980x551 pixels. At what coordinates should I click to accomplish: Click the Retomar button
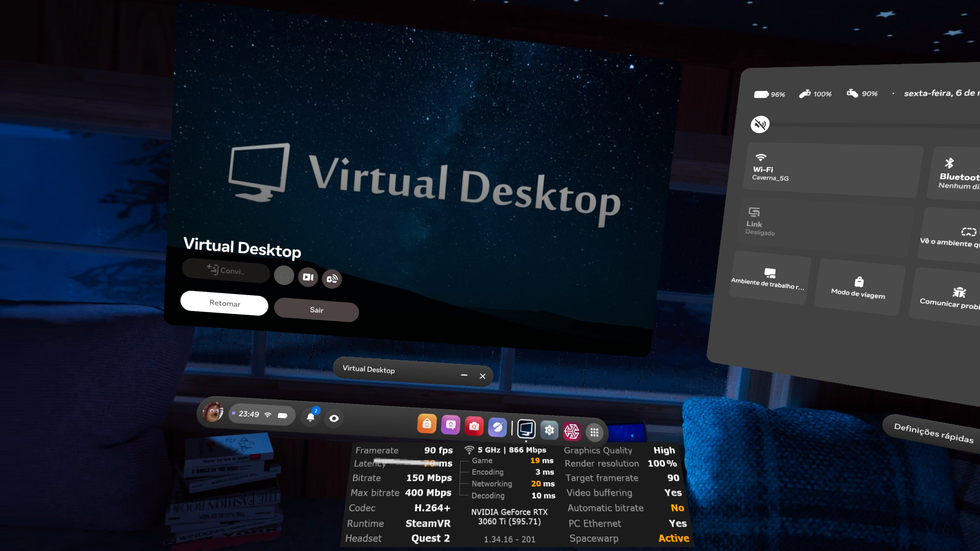tap(224, 303)
